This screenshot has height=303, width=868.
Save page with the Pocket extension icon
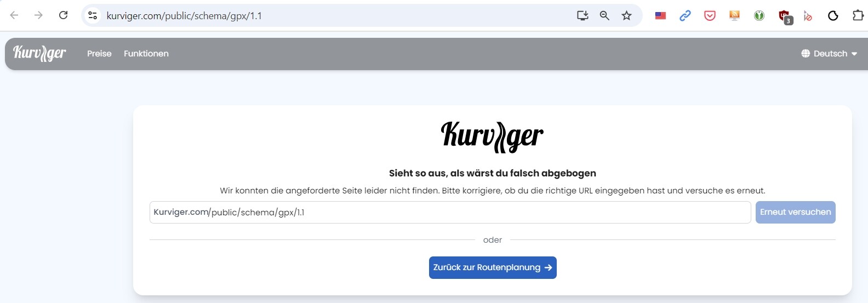click(710, 16)
